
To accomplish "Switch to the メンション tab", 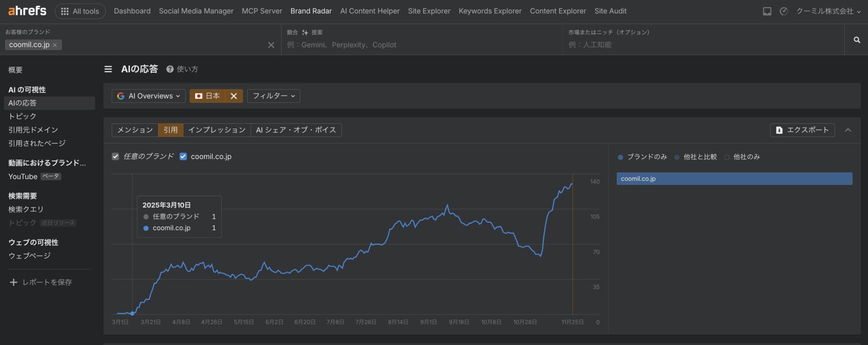I will point(135,130).
